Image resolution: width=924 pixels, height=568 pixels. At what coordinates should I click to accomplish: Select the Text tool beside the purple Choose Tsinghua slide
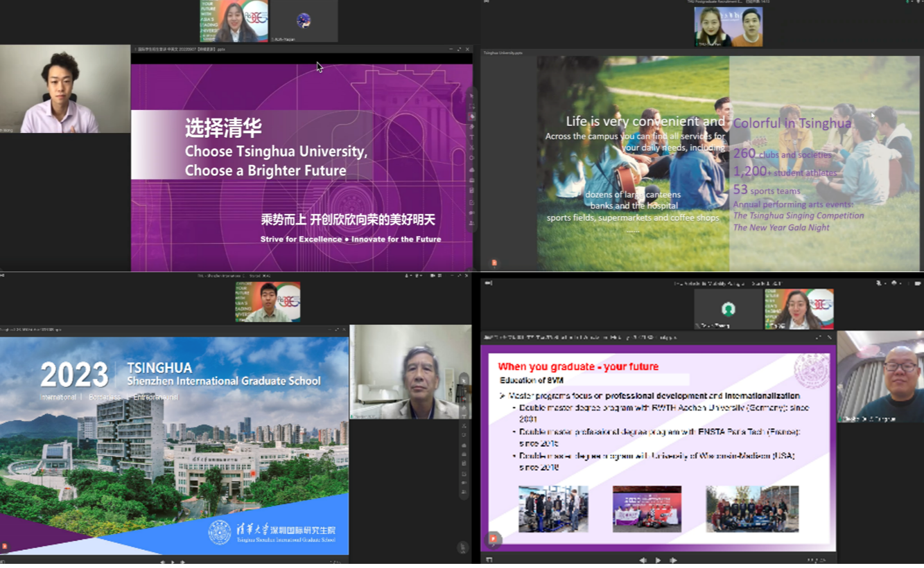[x=471, y=137]
